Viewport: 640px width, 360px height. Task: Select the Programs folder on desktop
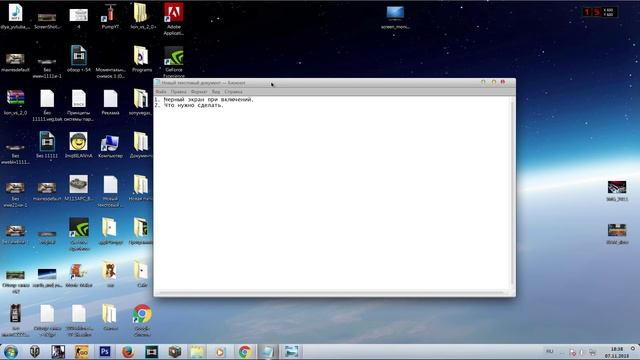tap(142, 59)
